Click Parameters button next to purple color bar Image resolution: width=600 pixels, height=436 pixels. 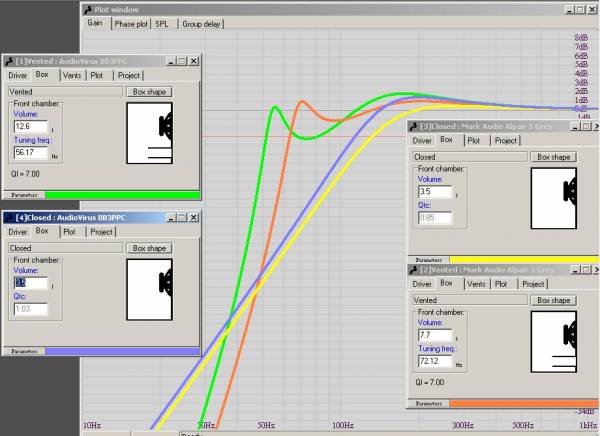pos(24,351)
